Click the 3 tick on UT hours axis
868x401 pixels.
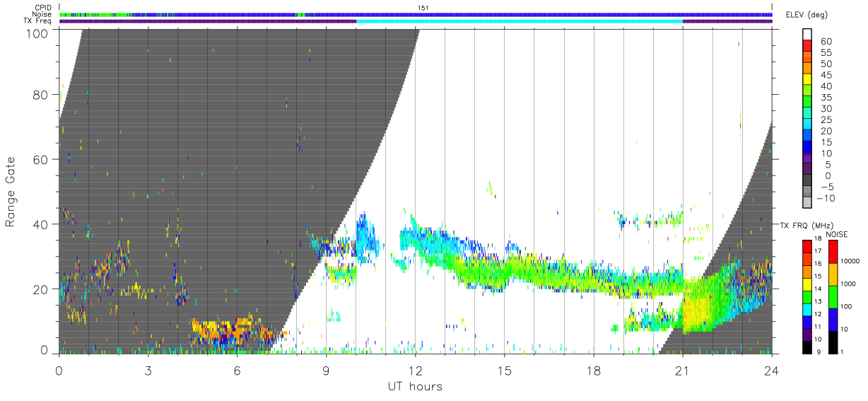click(x=148, y=370)
